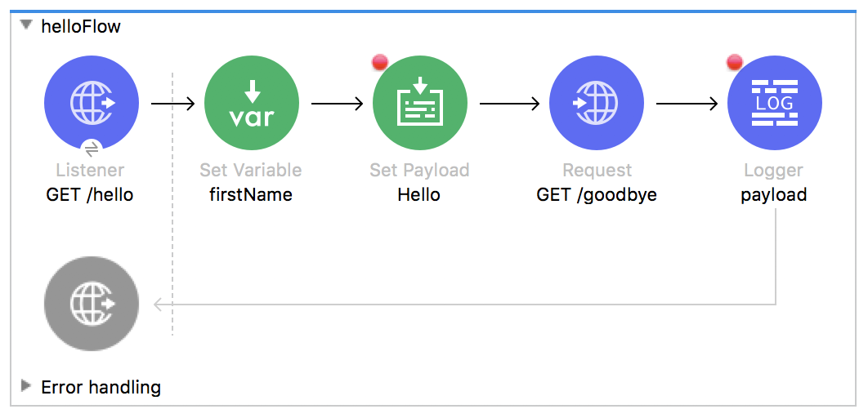This screenshot has height=418, width=868.
Task: Open the HTTP Request globe icon
Action: [x=597, y=103]
